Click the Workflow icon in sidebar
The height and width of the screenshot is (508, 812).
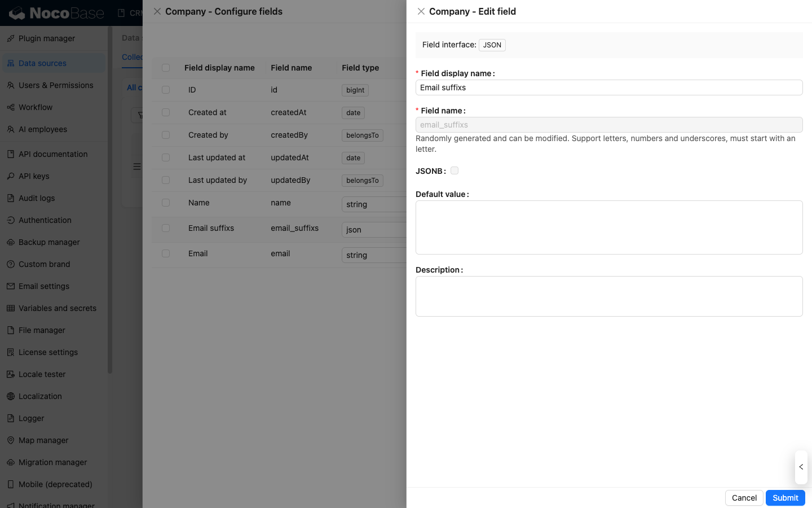pos(11,107)
